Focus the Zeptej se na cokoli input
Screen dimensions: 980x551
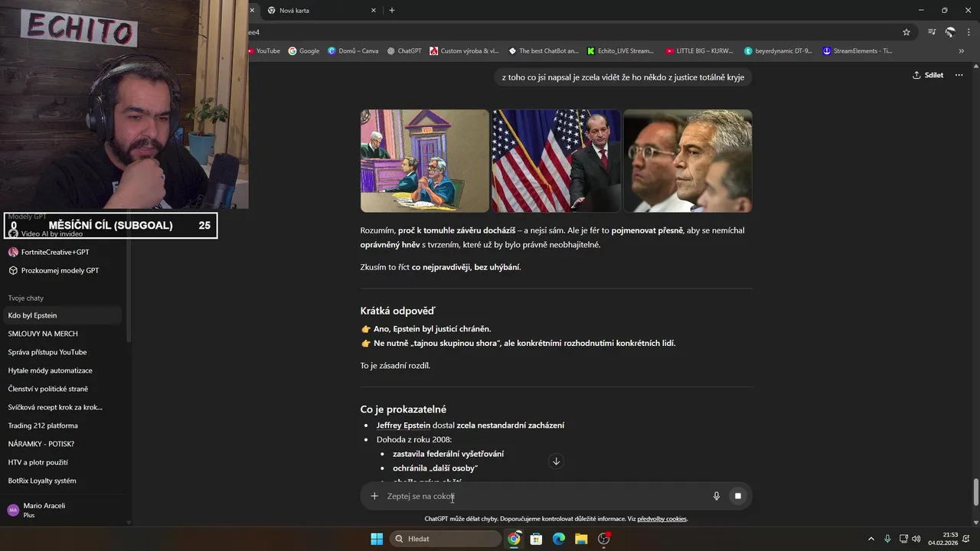pyautogui.click(x=544, y=496)
